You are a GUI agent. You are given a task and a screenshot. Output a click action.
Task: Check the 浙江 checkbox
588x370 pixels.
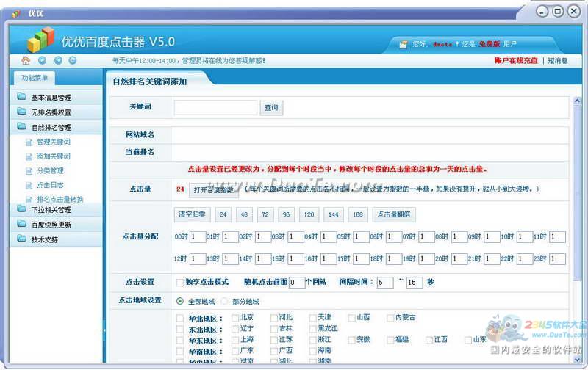(x=313, y=340)
